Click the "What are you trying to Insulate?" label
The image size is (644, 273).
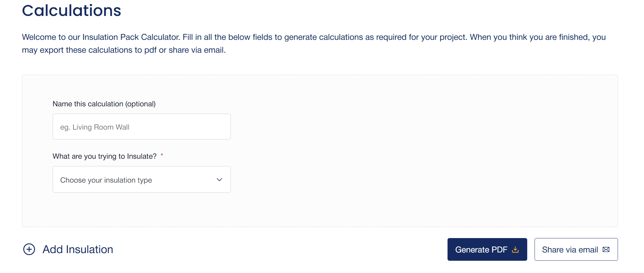pos(105,156)
